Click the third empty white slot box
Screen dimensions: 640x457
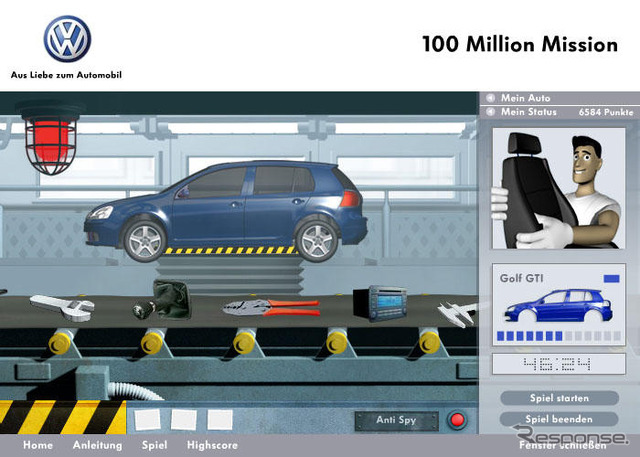click(x=220, y=420)
